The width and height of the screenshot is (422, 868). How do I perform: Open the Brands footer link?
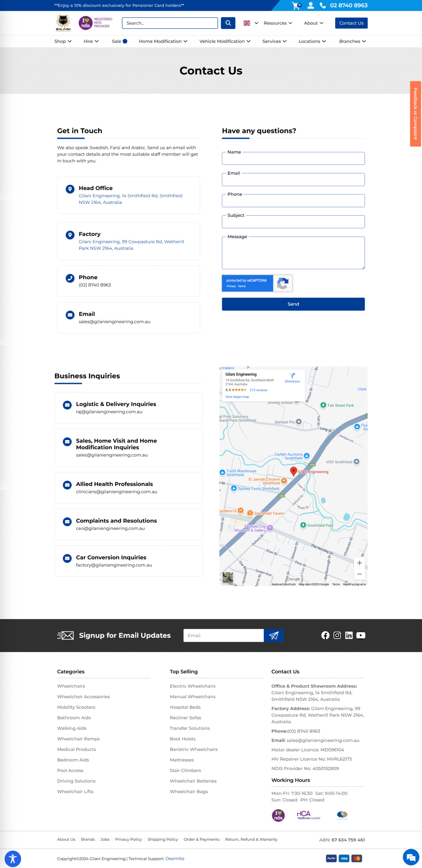(x=88, y=840)
